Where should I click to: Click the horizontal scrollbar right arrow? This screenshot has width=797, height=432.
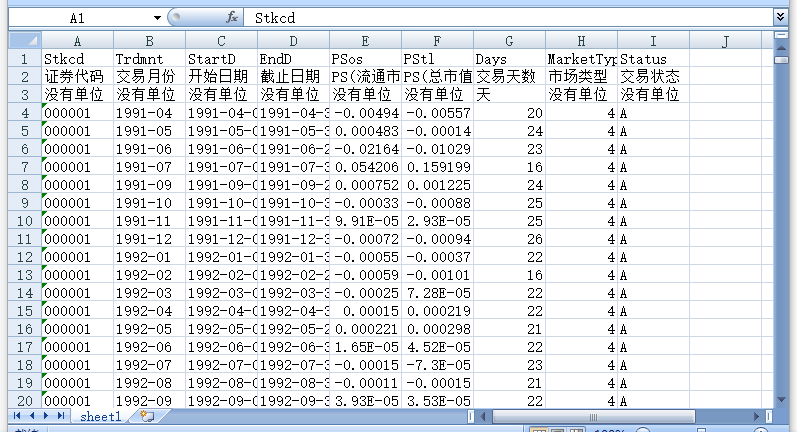756,417
